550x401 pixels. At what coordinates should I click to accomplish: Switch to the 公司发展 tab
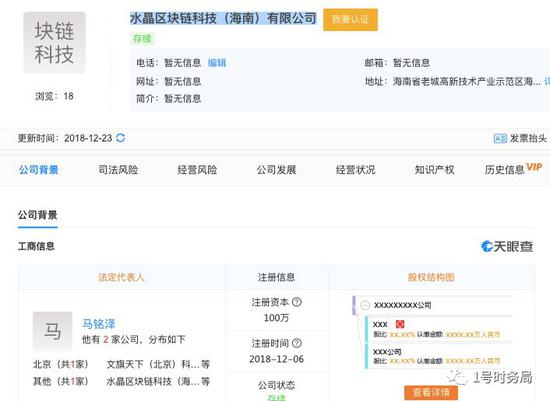click(276, 170)
